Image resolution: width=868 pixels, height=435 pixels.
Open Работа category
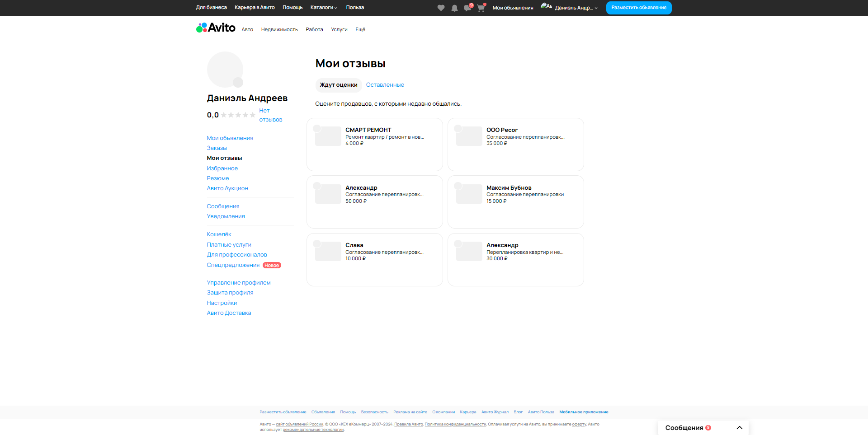tap(314, 29)
